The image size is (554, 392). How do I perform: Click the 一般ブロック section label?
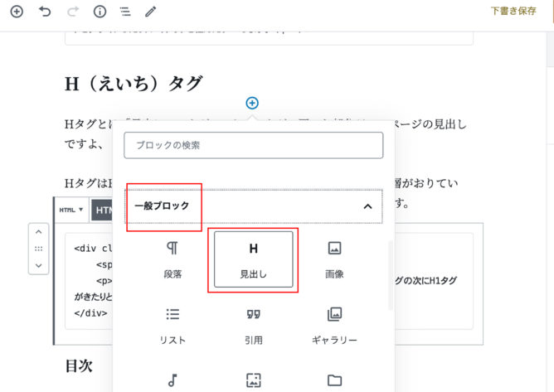coord(162,206)
